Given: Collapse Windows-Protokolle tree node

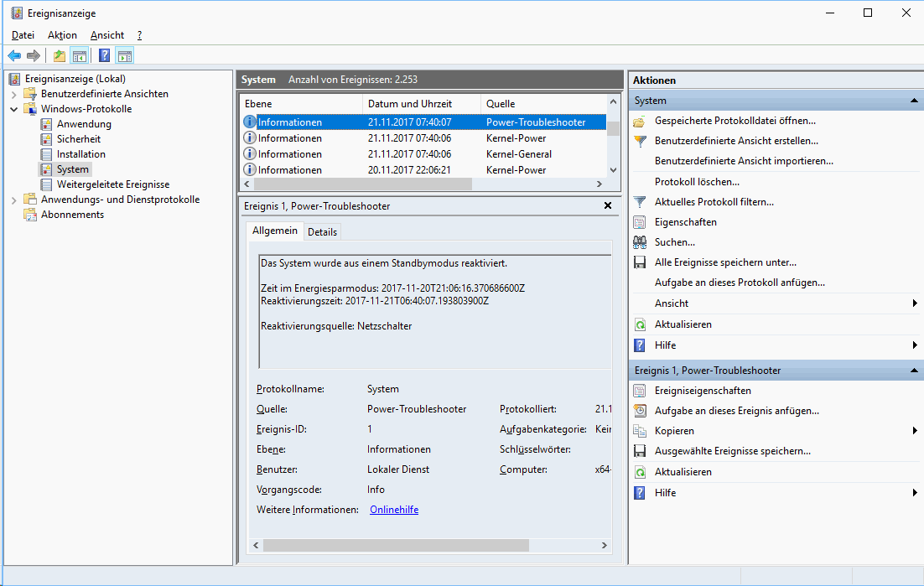Looking at the screenshot, I should [x=14, y=110].
